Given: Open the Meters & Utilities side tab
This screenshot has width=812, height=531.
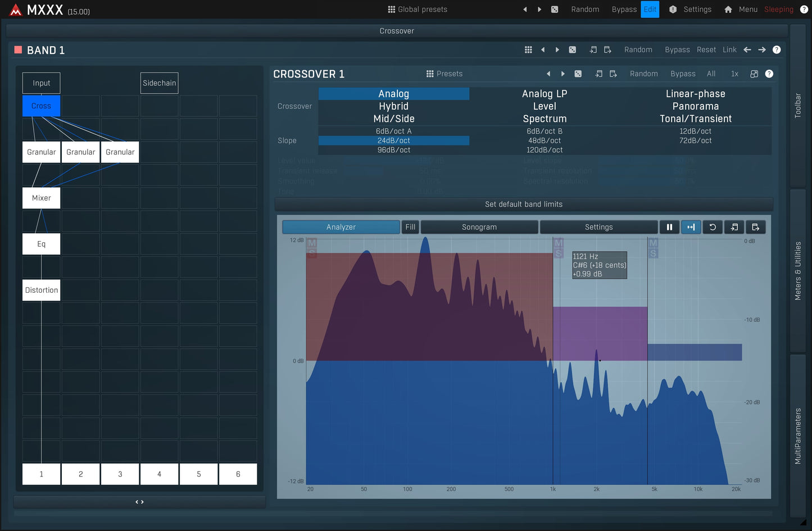Looking at the screenshot, I should (797, 271).
